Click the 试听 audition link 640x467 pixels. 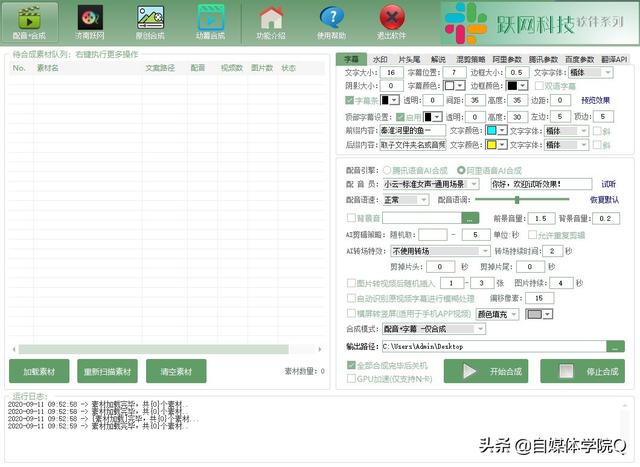pyautogui.click(x=608, y=184)
